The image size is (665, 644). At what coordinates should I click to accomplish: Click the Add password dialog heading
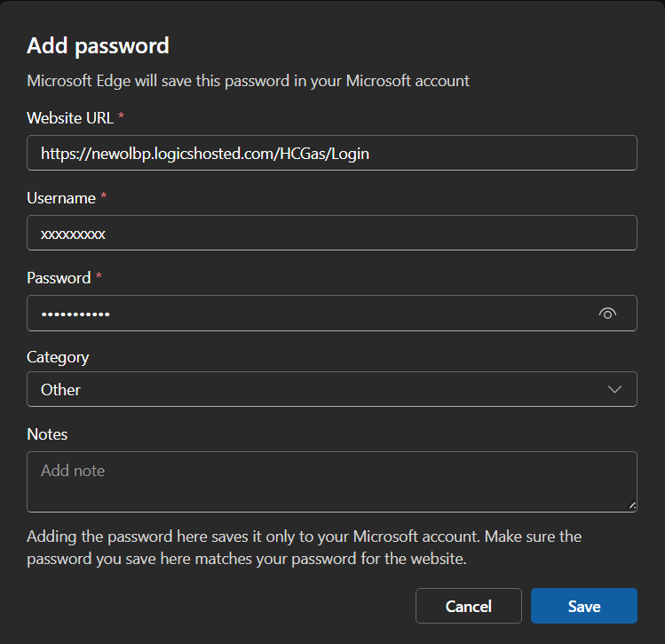pos(98,45)
